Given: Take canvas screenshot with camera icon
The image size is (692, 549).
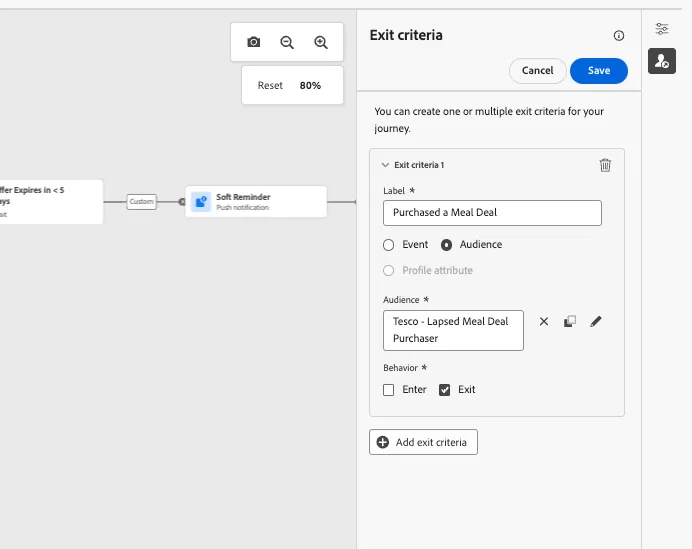Looking at the screenshot, I should coord(253,42).
